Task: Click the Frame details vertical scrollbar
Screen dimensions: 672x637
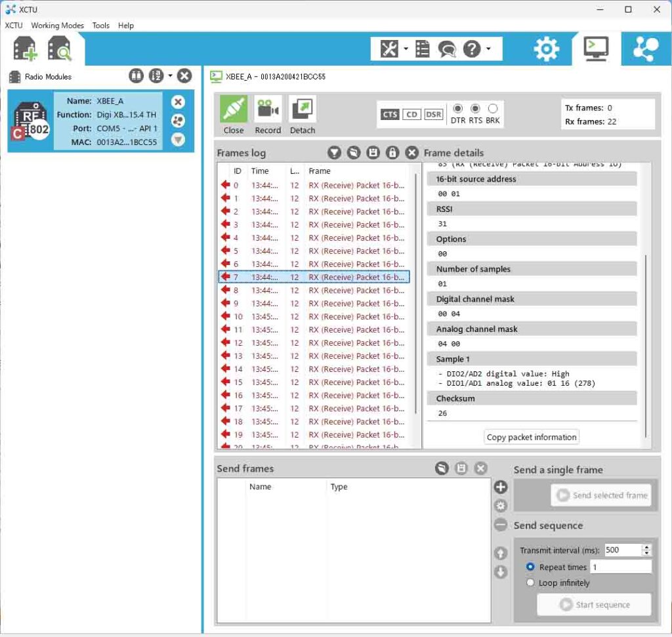Action: coord(645,346)
